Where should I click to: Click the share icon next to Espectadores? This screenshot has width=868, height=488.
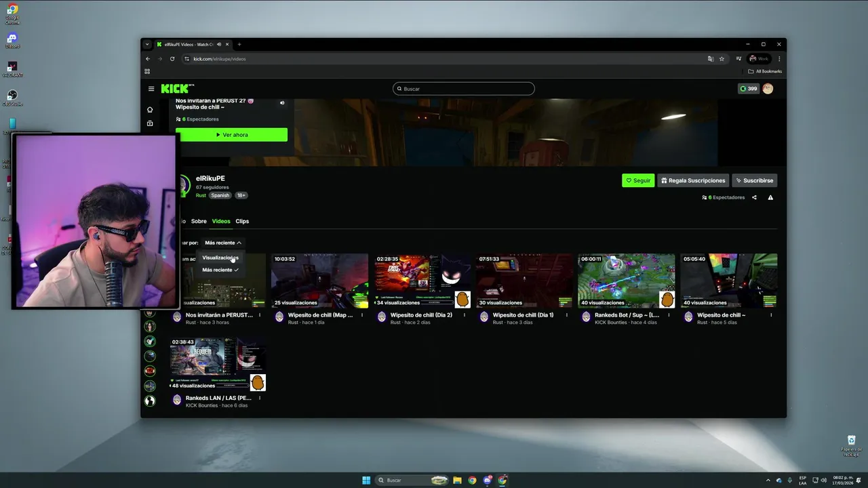pyautogui.click(x=754, y=197)
